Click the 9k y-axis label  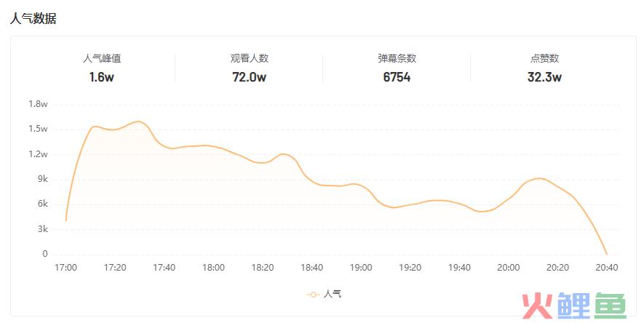coord(43,179)
